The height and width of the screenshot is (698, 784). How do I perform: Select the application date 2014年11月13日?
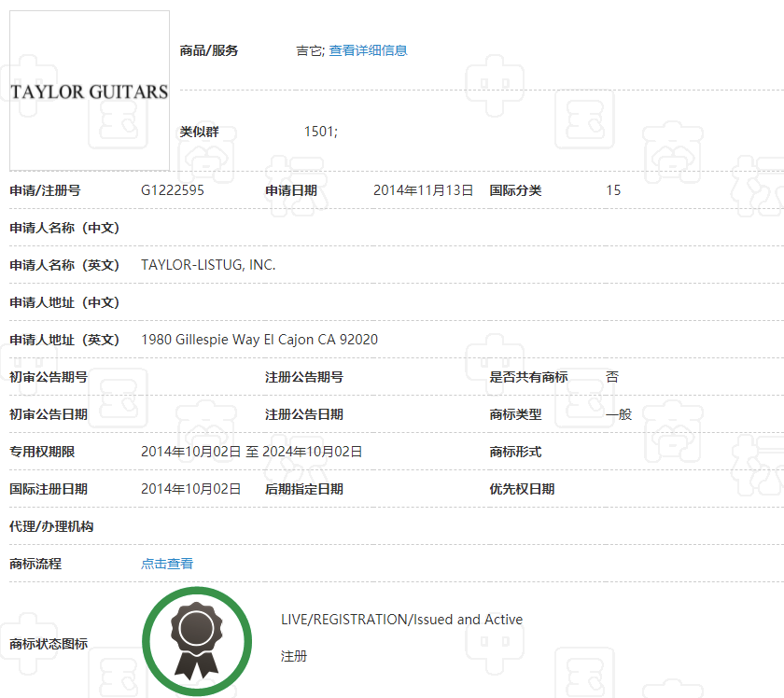pyautogui.click(x=423, y=190)
